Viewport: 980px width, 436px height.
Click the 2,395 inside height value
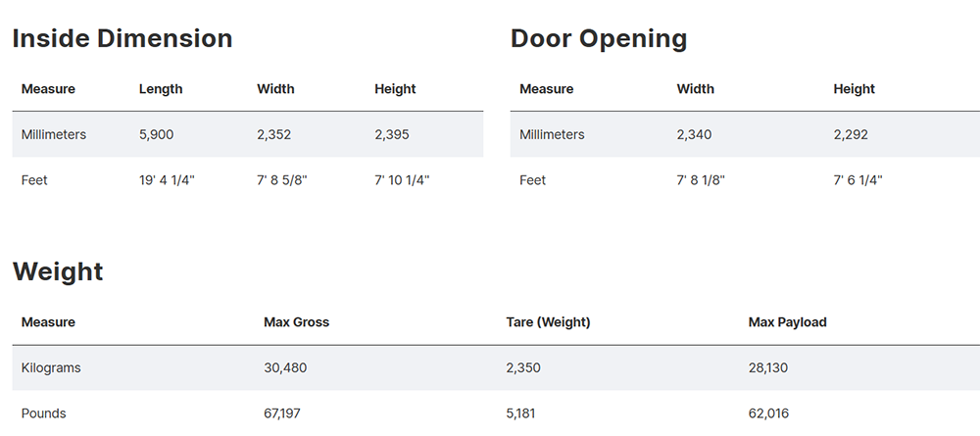coord(392,134)
